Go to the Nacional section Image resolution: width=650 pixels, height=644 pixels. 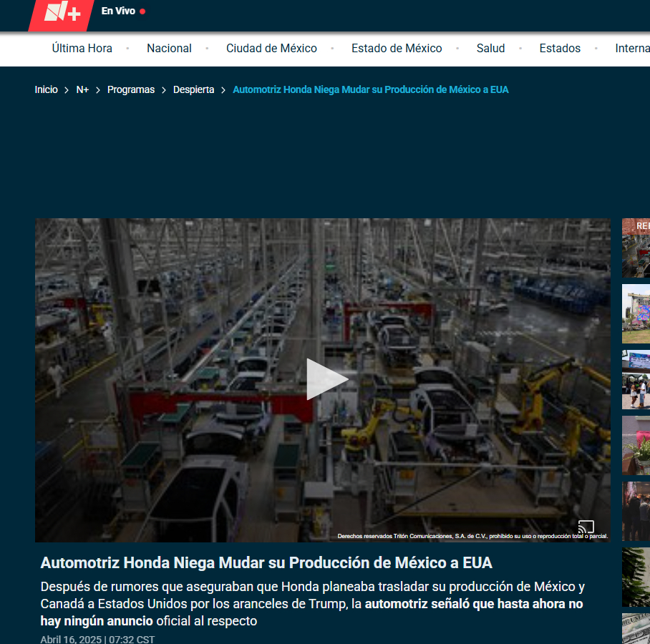(169, 49)
